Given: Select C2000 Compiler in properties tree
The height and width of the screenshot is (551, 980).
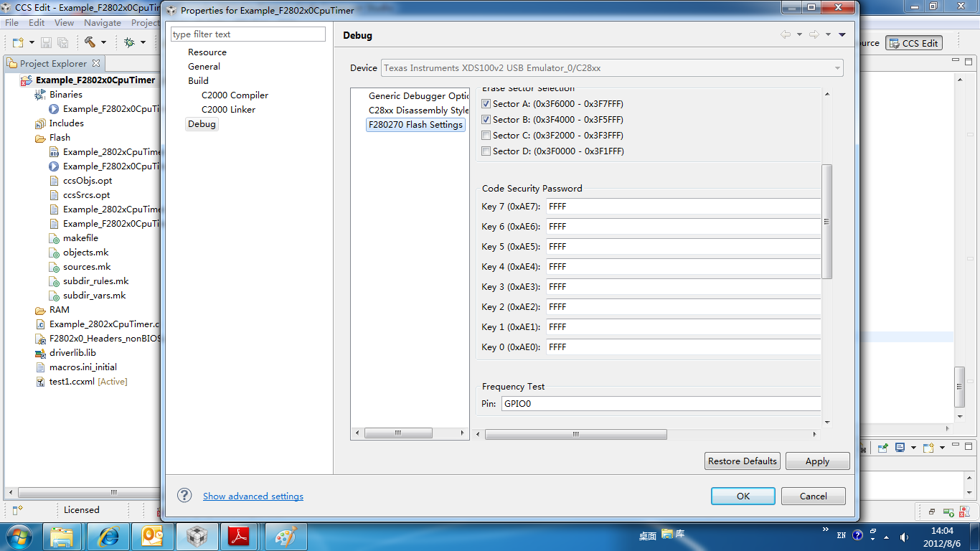Looking at the screenshot, I should coord(235,95).
